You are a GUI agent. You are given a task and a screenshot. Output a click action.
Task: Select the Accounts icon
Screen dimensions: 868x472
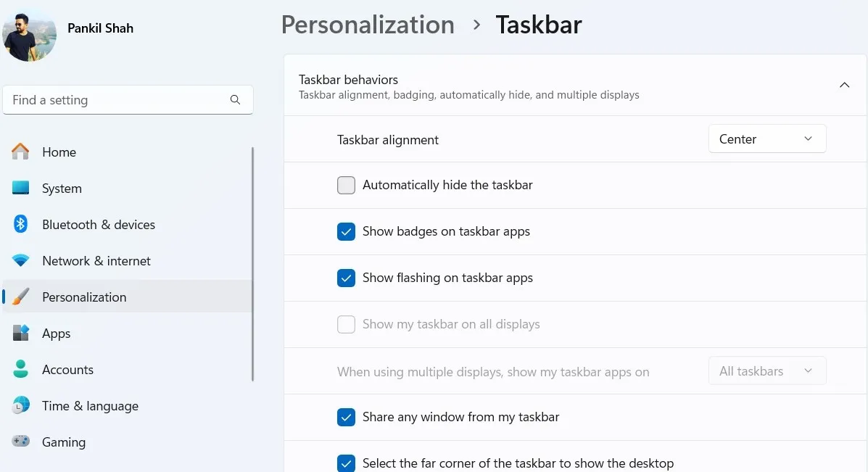pyautogui.click(x=21, y=369)
